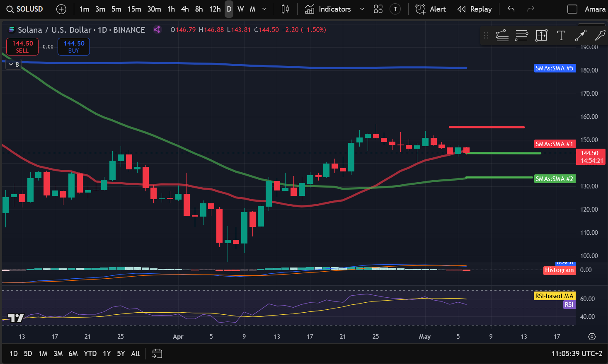Image resolution: width=608 pixels, height=364 pixels.
Task: Select the red horizontal line near 155
Action: point(487,127)
